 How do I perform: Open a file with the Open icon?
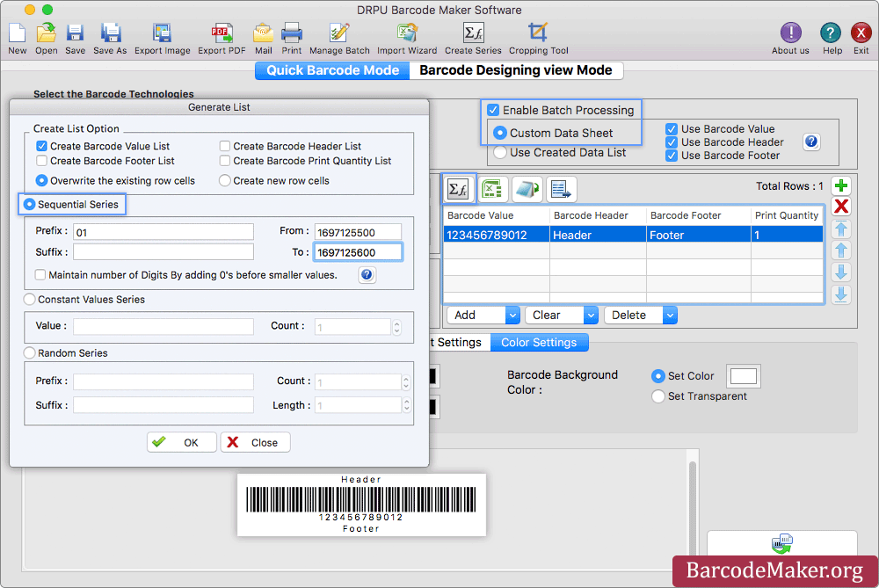[x=46, y=33]
